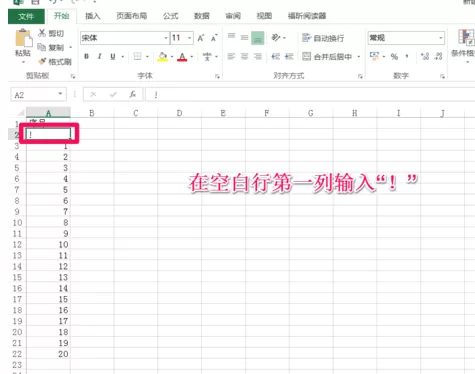Open the View (视图) tab
Screen dimensions: 475x374
[264, 16]
